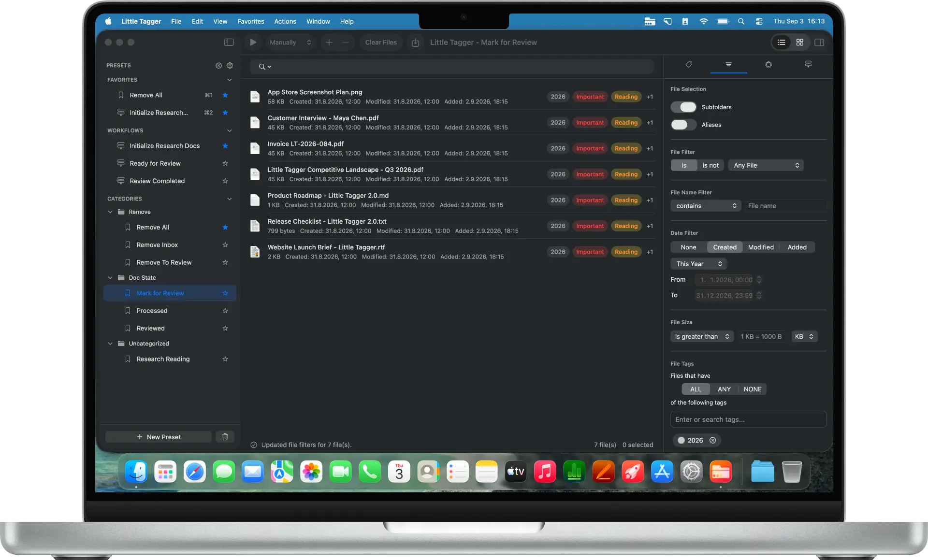Viewport: 928px width, 560px height.
Task: Collapse the Categories section
Action: click(230, 199)
